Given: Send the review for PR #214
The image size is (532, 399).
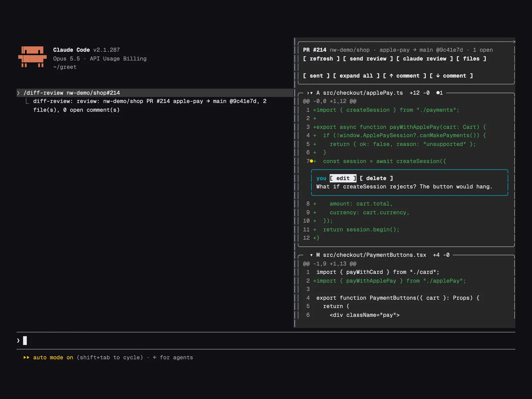Looking at the screenshot, I should (368, 59).
